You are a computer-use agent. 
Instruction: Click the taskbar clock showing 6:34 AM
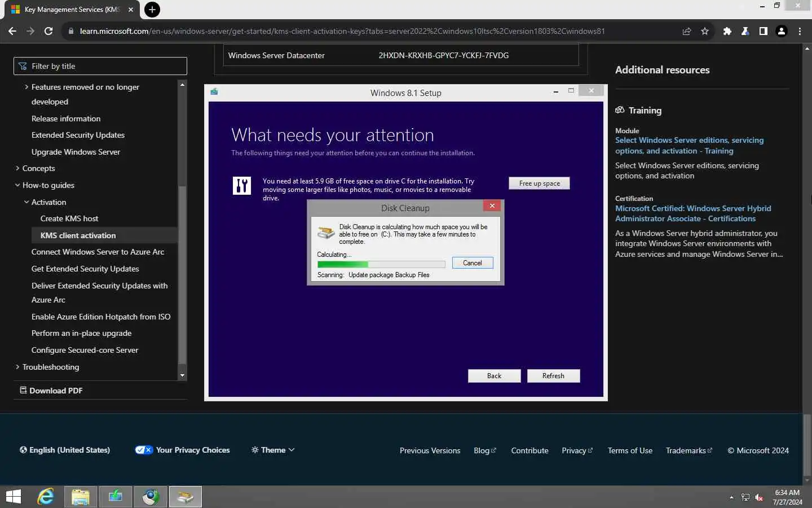[787, 497]
